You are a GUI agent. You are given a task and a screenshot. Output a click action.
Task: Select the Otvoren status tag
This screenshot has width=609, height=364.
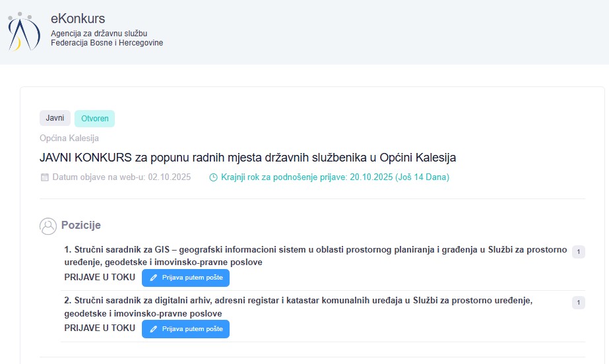[94, 119]
